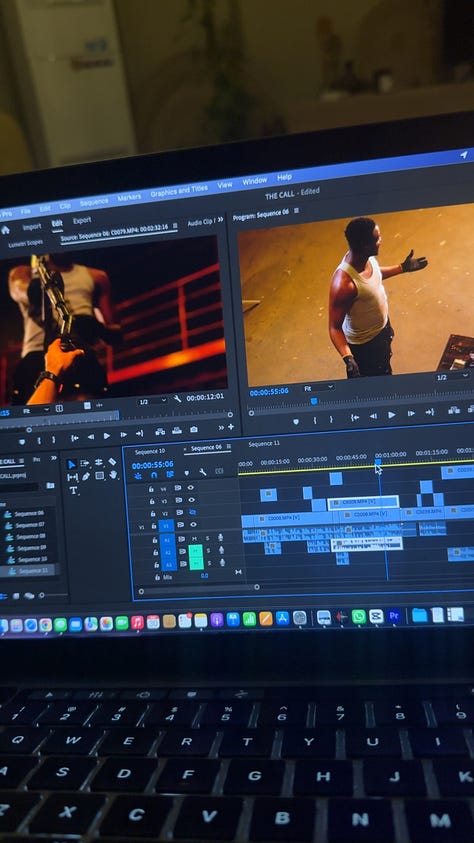This screenshot has height=843, width=474.
Task: Toggle sync lock on track V2
Action: (179, 513)
